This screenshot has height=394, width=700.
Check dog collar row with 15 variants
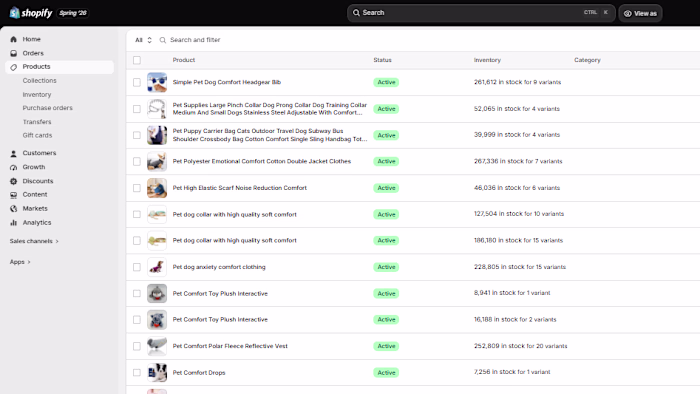coord(137,241)
